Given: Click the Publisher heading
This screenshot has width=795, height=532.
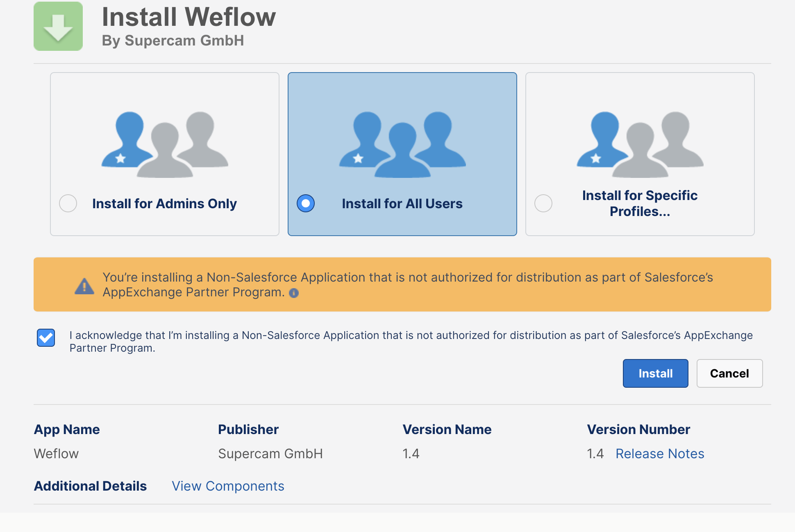Looking at the screenshot, I should [x=248, y=430].
